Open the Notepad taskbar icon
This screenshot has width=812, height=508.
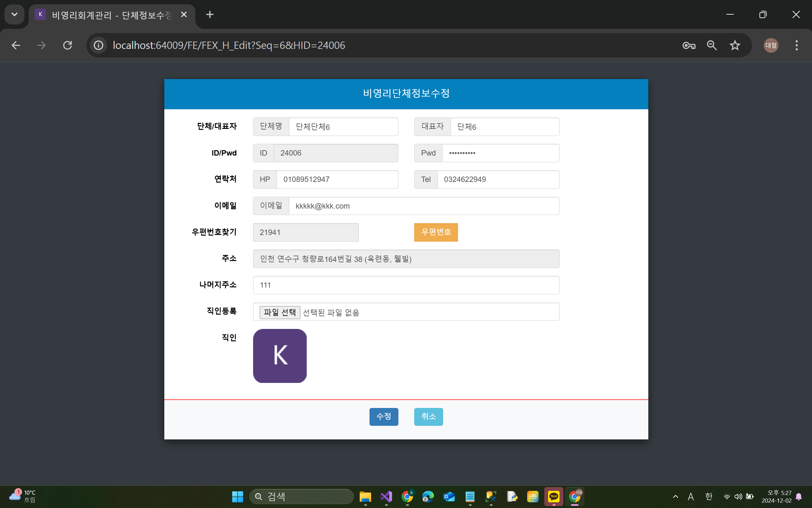pos(470,497)
